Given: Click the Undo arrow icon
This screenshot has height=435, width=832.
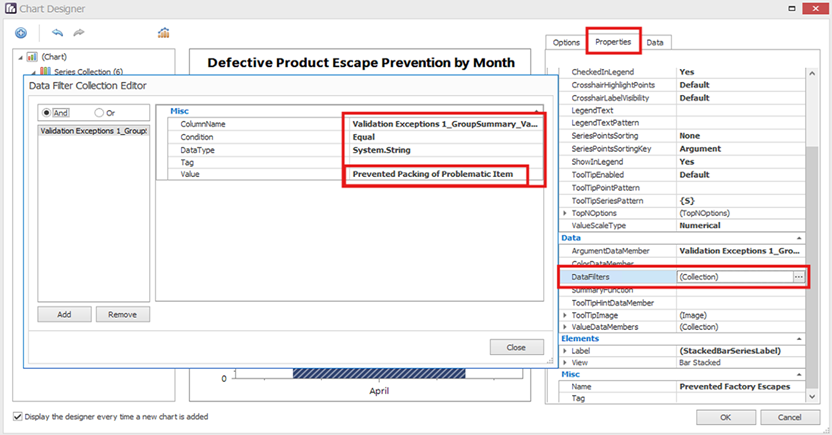Looking at the screenshot, I should coord(57,33).
